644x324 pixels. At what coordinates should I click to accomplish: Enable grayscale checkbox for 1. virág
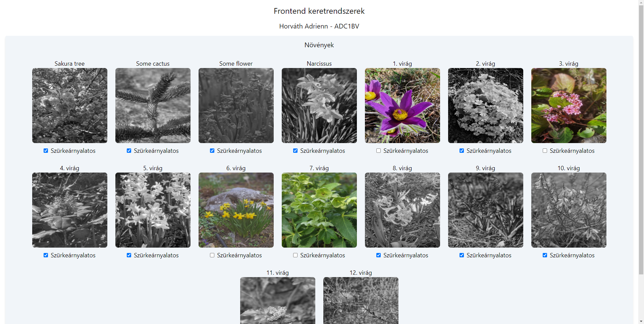pos(378,151)
